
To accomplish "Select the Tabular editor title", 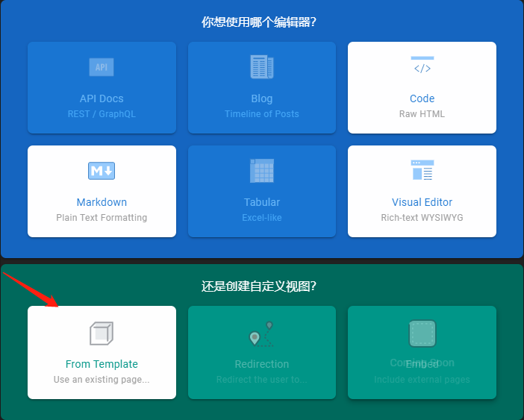I will point(262,202).
